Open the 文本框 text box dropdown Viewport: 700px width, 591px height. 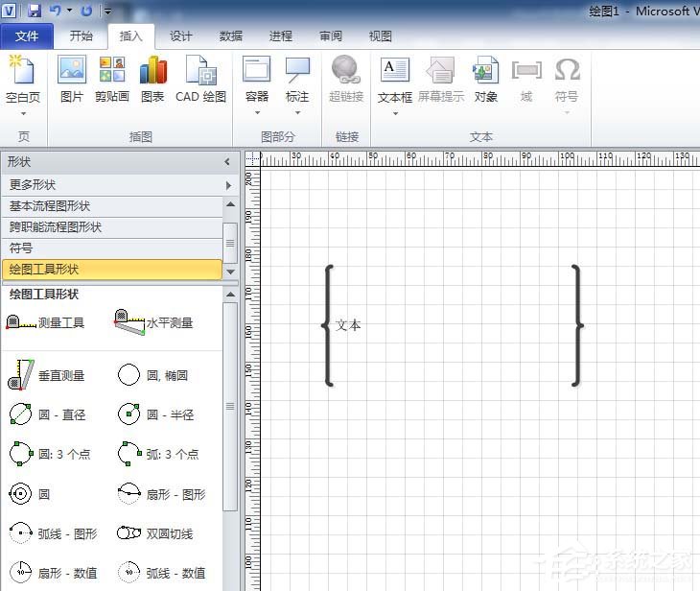[395, 114]
